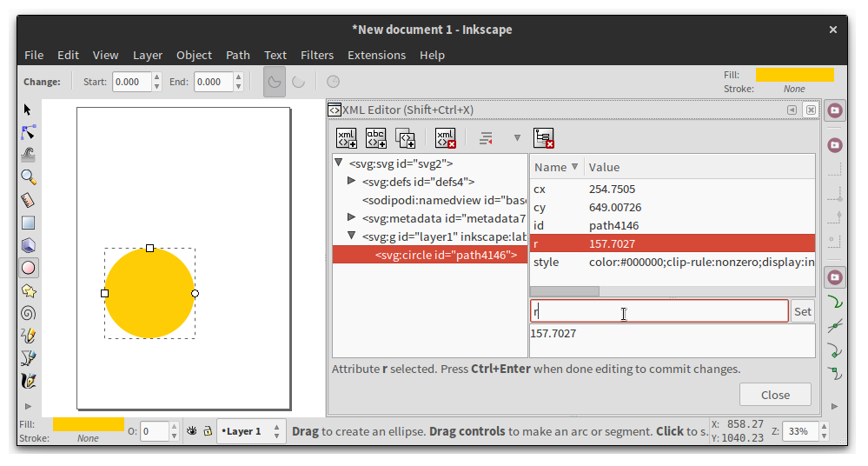Click the top-right yellow Fill swatch
The height and width of the screenshot is (466, 868).
(x=794, y=75)
